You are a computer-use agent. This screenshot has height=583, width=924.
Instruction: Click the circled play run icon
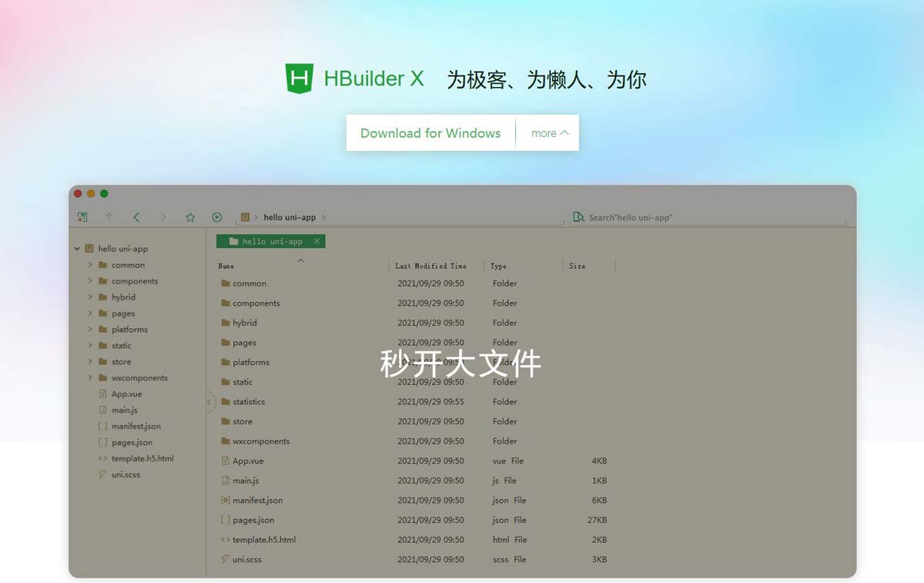click(x=217, y=217)
